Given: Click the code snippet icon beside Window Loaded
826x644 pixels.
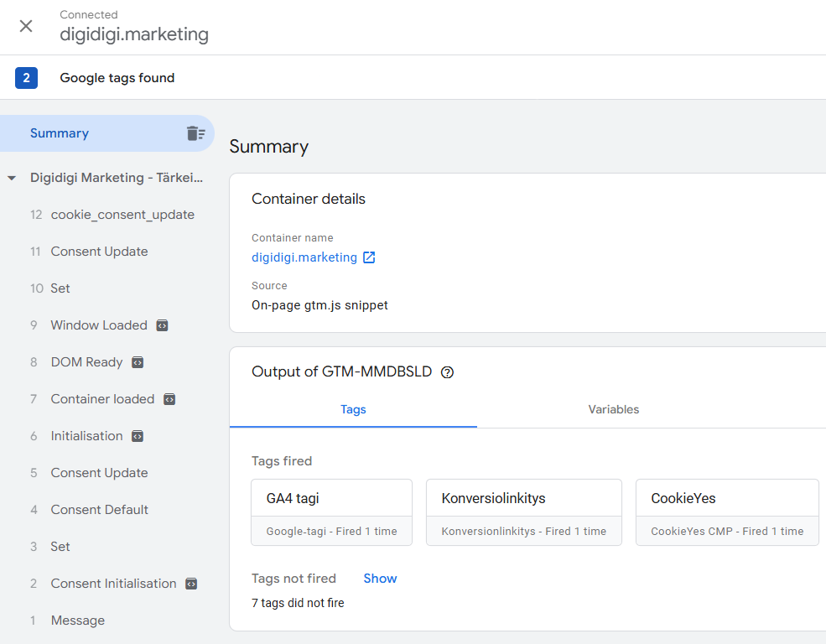Looking at the screenshot, I should coord(161,325).
